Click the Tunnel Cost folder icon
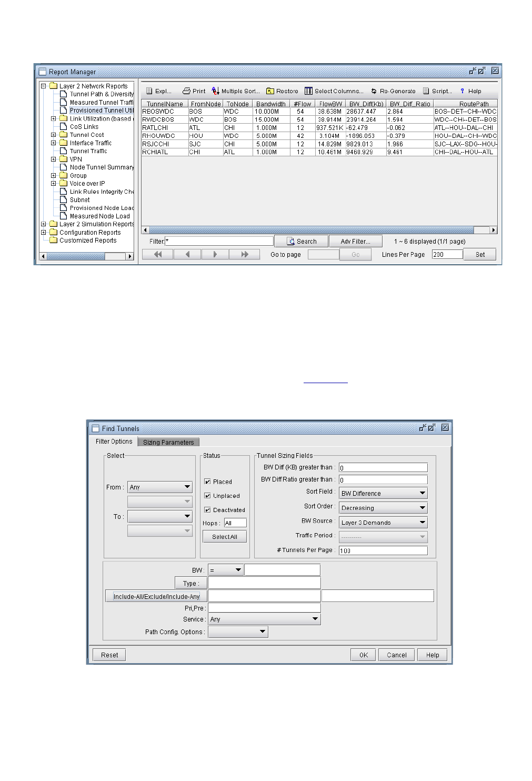Viewport: 532px width, 781px height. (x=64, y=135)
